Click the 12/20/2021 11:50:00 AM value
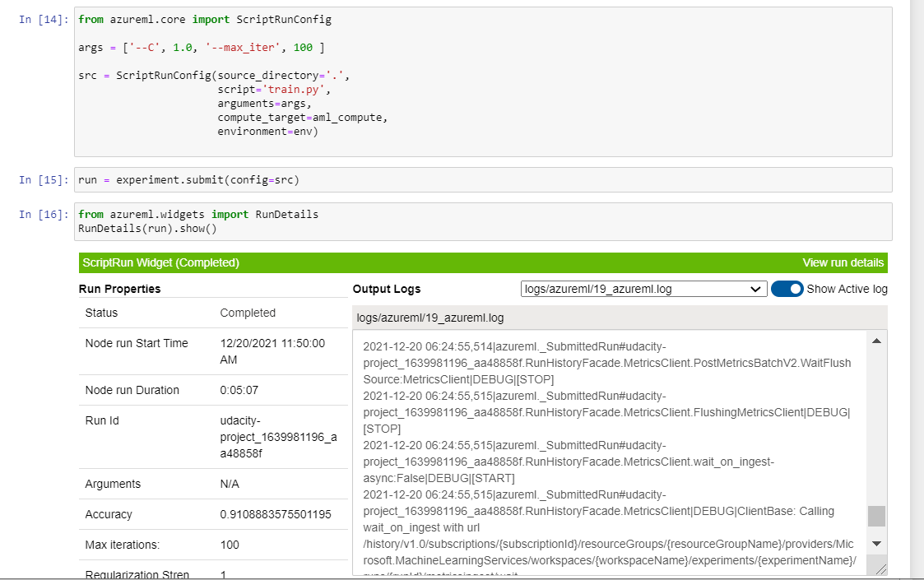 click(272, 351)
